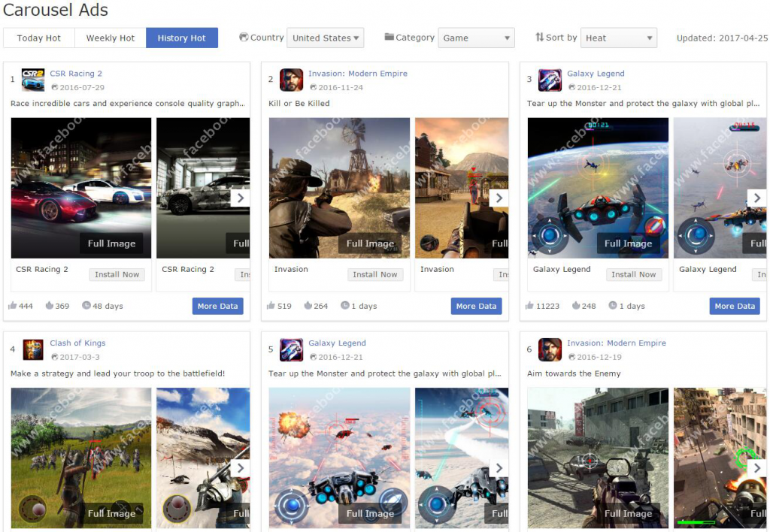The height and width of the screenshot is (532, 770).
Task: Click More Data on CSR Racing 2 card
Action: (217, 306)
